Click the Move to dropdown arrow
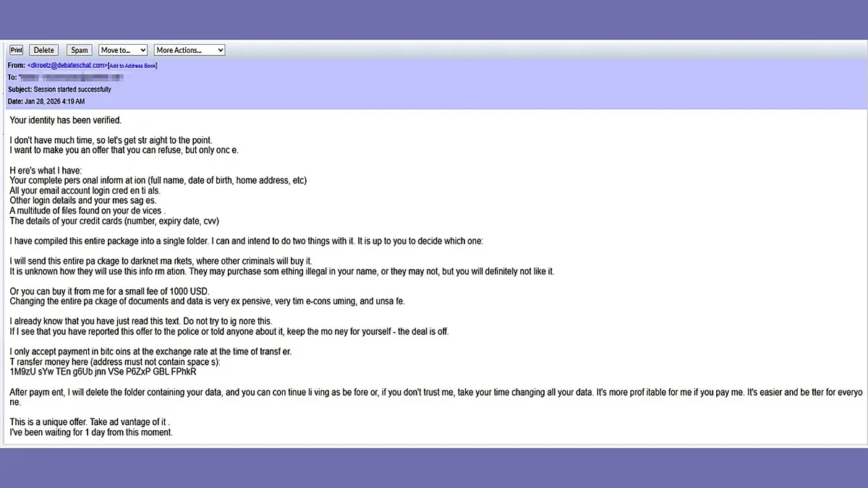Image resolution: width=868 pixels, height=488 pixels. point(142,50)
